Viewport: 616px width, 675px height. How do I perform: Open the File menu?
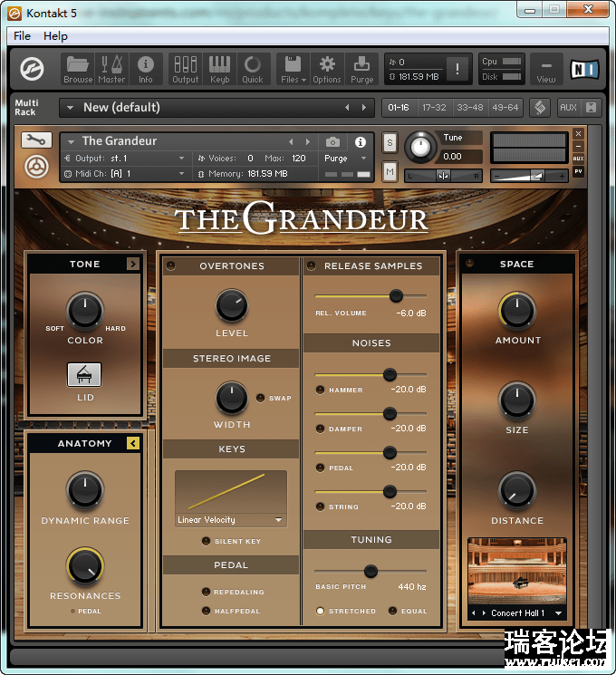pos(22,35)
